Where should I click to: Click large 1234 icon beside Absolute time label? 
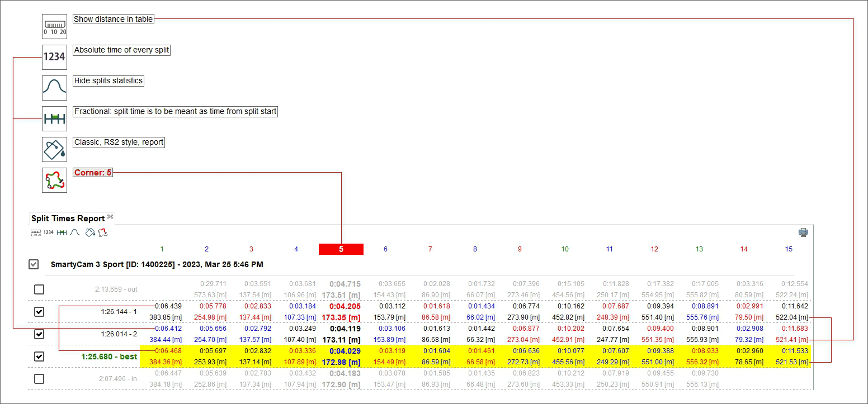click(x=55, y=57)
